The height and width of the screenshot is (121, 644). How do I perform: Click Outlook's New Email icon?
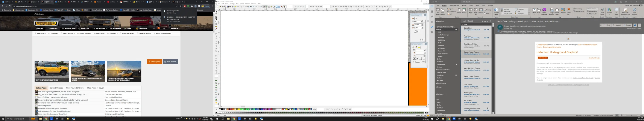(x=438, y=10)
